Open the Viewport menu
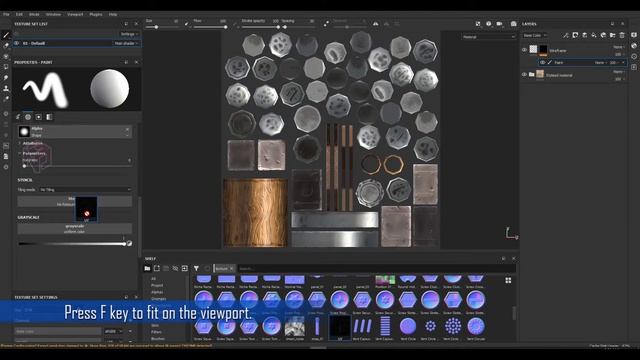Viewport: 640px width, 360px height. tap(75, 14)
